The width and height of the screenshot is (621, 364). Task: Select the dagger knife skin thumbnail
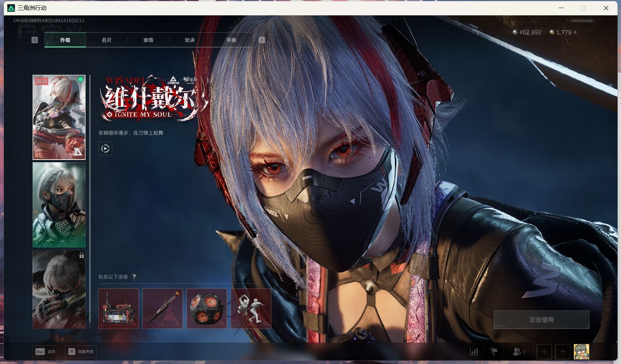163,308
